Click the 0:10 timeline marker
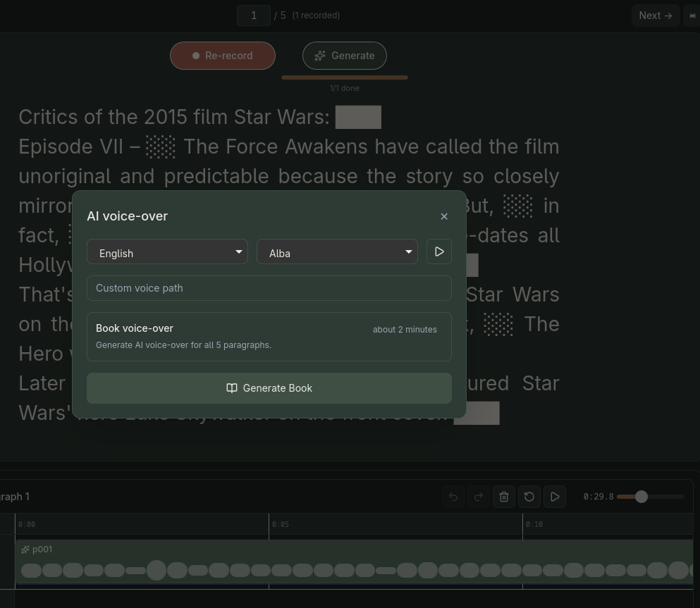Viewport: 700px width, 608px height. pos(534,525)
